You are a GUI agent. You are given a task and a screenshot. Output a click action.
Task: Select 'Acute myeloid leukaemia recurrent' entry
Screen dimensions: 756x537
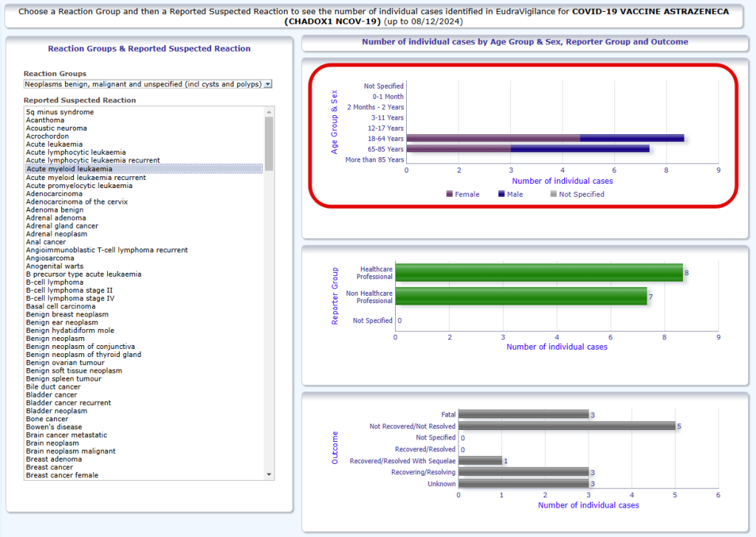[x=86, y=178]
